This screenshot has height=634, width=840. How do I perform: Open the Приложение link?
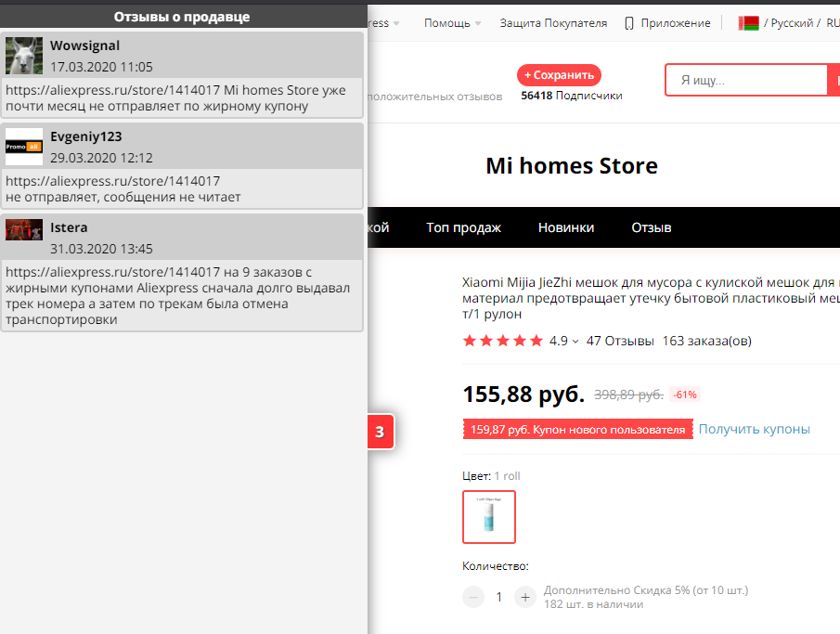[x=676, y=23]
